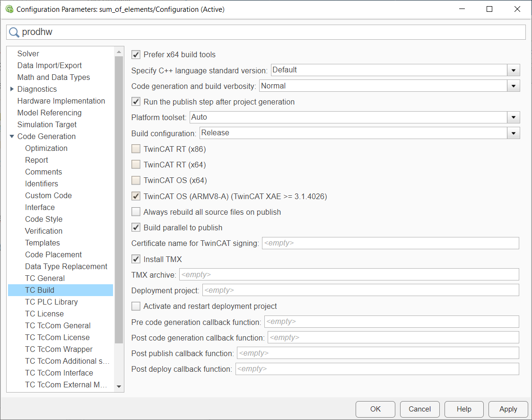
Task: Expand the Diagnostics tree node
Action: (12, 89)
